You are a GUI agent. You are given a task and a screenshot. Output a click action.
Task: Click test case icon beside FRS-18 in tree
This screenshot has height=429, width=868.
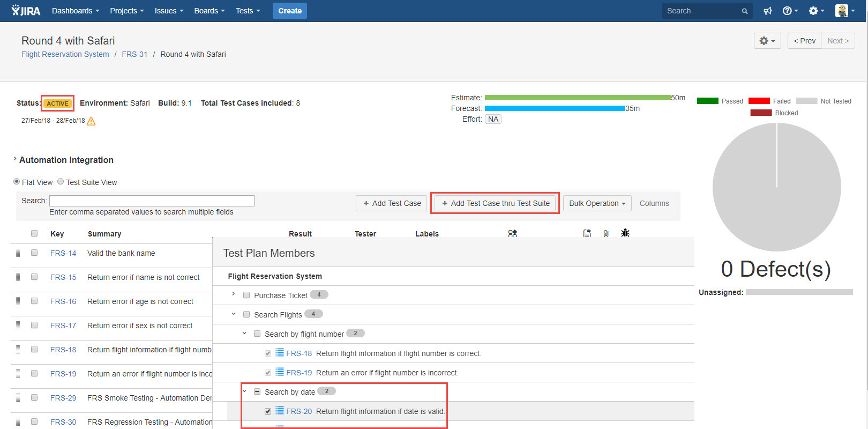(280, 352)
